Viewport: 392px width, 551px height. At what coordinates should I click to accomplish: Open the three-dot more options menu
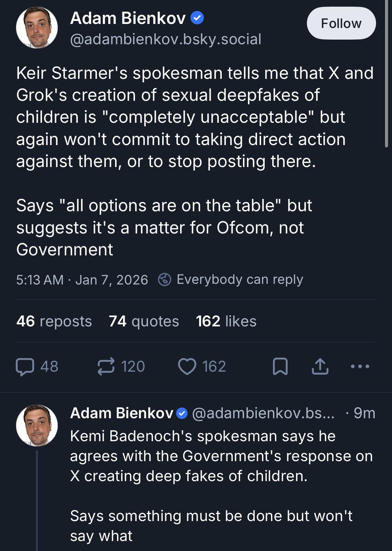click(x=360, y=367)
